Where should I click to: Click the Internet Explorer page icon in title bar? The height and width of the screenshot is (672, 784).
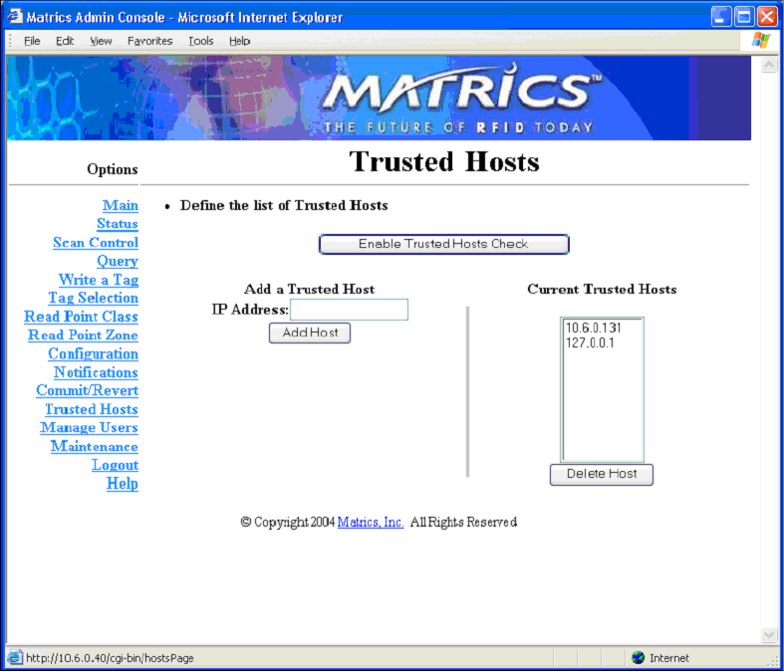click(16, 17)
